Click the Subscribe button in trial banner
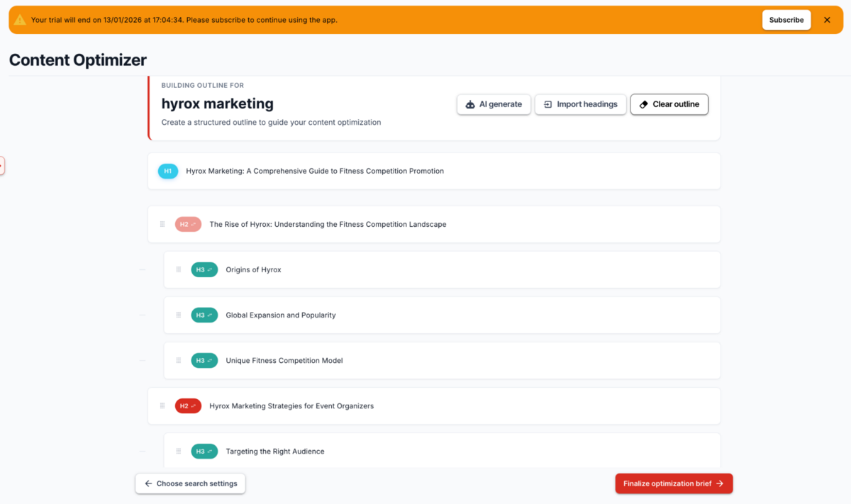851x504 pixels. pyautogui.click(x=786, y=20)
